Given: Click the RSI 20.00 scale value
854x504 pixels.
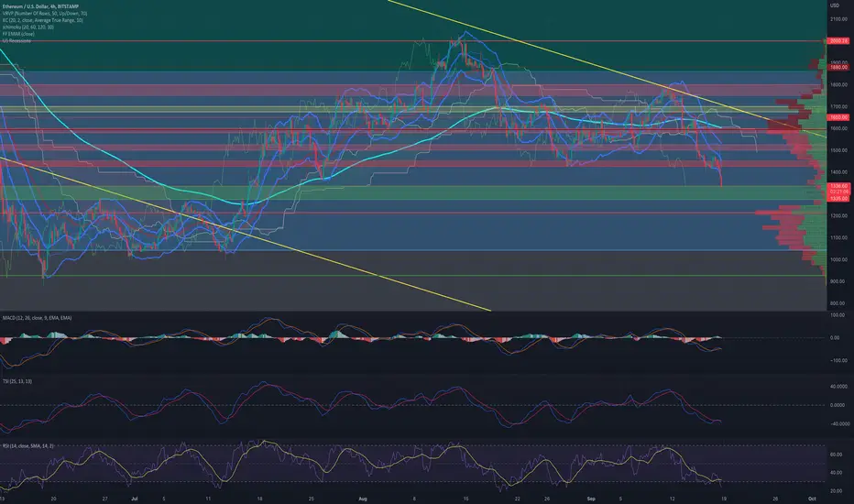Looking at the screenshot, I should tap(836, 491).
